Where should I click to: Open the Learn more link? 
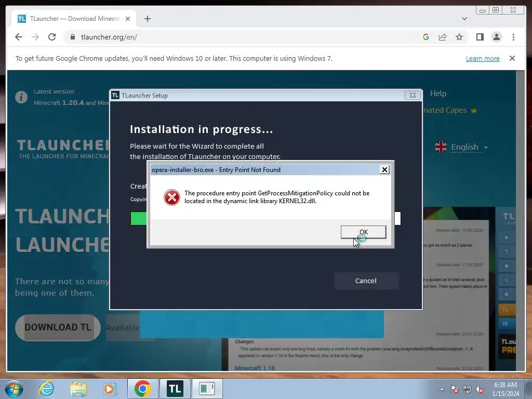(483, 58)
